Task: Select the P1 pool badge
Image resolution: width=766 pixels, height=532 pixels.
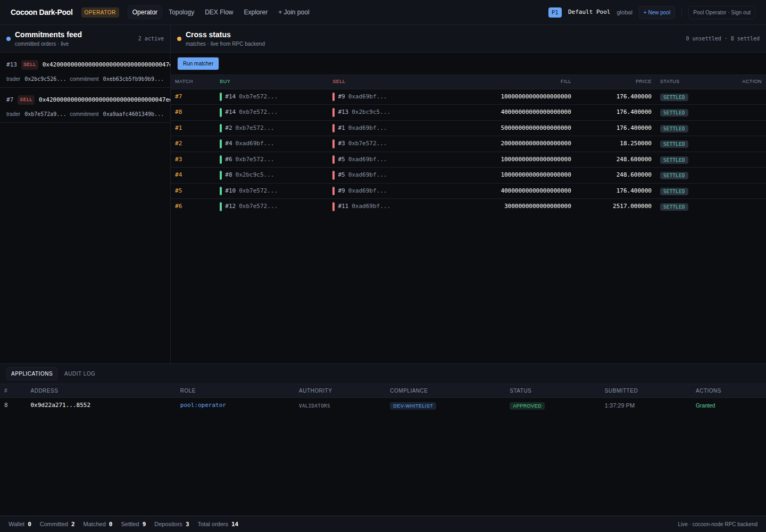Action: coord(555,12)
